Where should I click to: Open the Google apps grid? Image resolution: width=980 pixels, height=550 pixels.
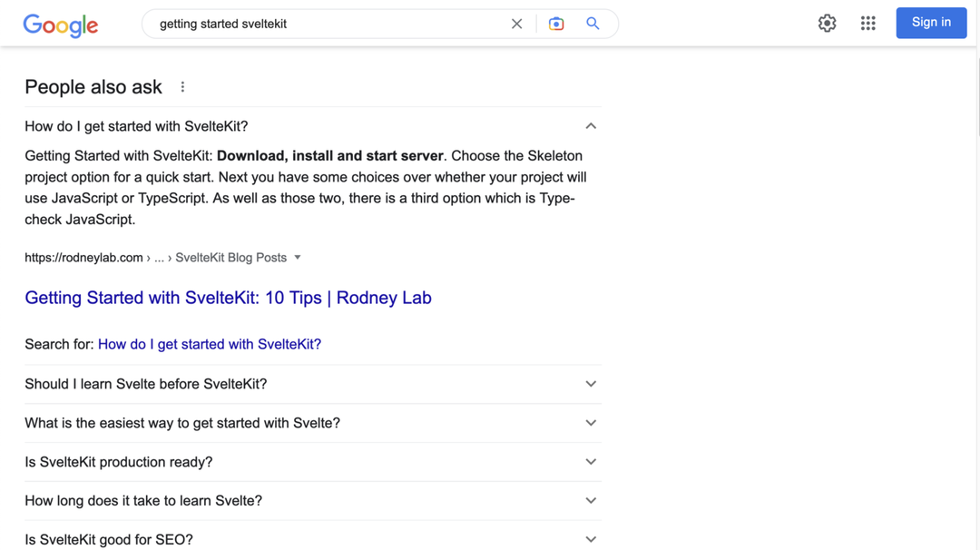click(867, 23)
